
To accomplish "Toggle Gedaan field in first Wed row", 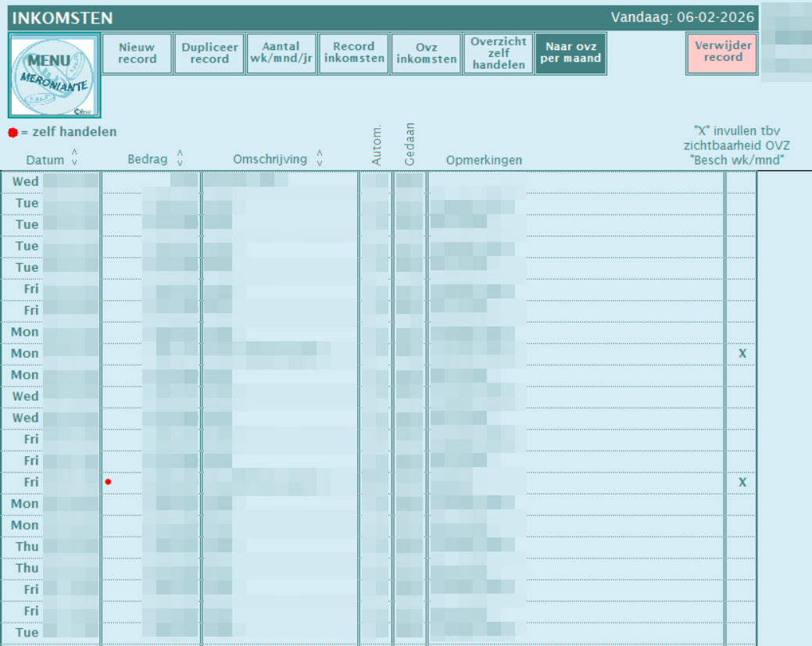I will [409, 182].
